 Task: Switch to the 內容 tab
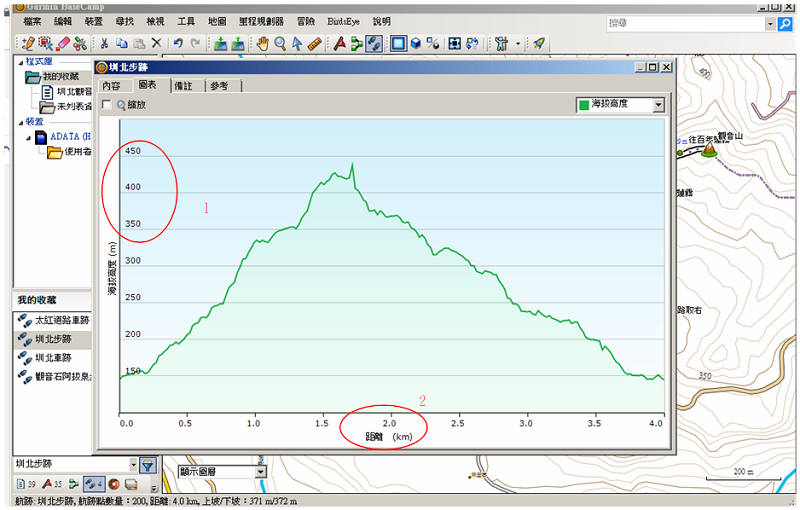pos(112,86)
